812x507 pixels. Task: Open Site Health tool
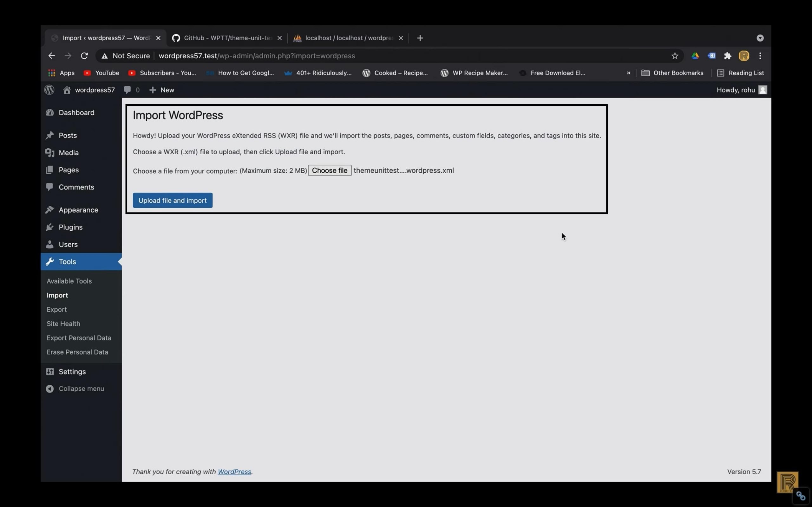tap(63, 323)
